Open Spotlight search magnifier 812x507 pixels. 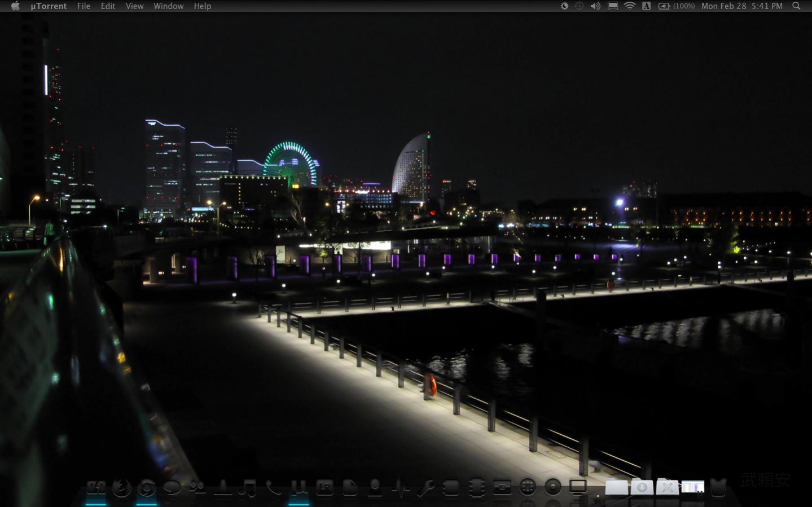tap(796, 6)
